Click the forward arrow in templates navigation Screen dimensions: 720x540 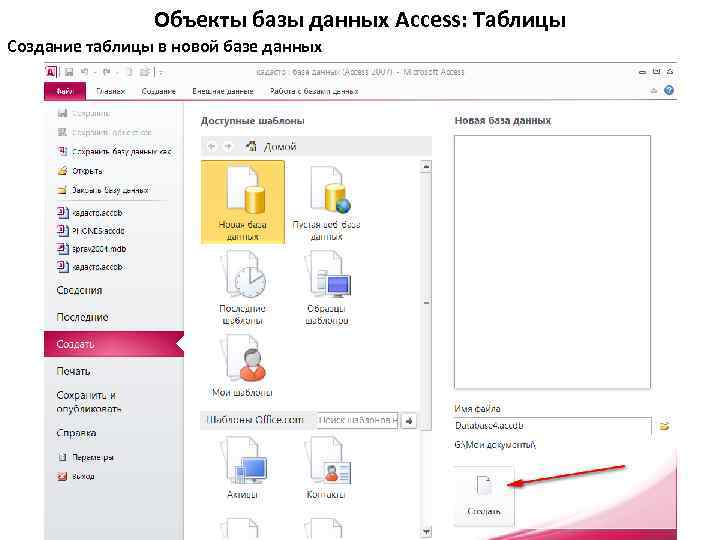coord(228,146)
